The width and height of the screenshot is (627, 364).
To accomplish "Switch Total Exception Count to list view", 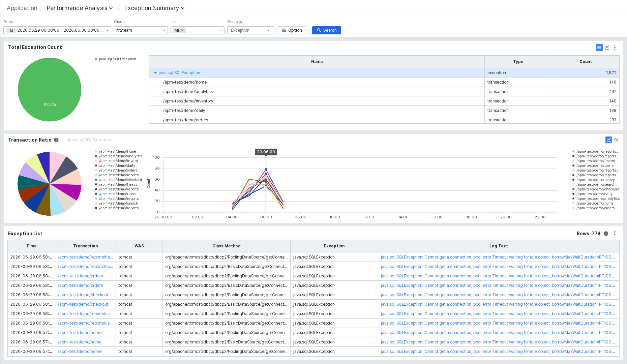I will pos(599,48).
